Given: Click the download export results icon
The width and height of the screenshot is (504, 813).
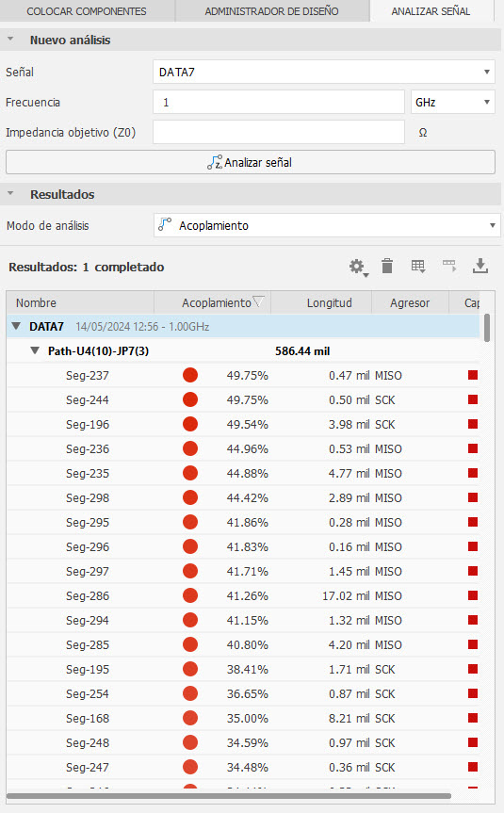Looking at the screenshot, I should (480, 266).
